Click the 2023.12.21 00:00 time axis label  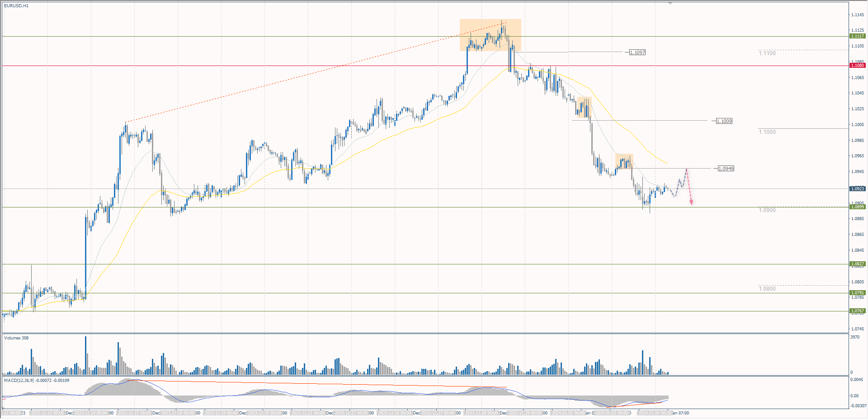coord(308,413)
